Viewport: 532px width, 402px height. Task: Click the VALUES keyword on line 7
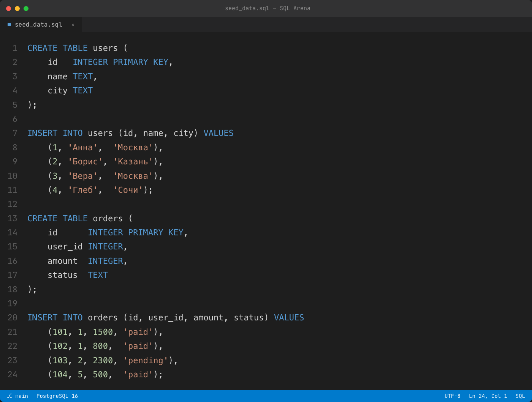tap(218, 133)
